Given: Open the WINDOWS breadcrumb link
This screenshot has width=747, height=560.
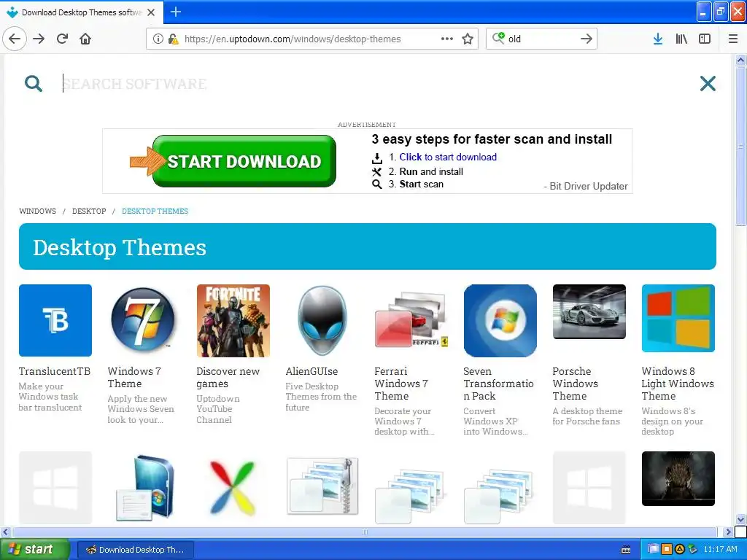Looking at the screenshot, I should pos(38,211).
